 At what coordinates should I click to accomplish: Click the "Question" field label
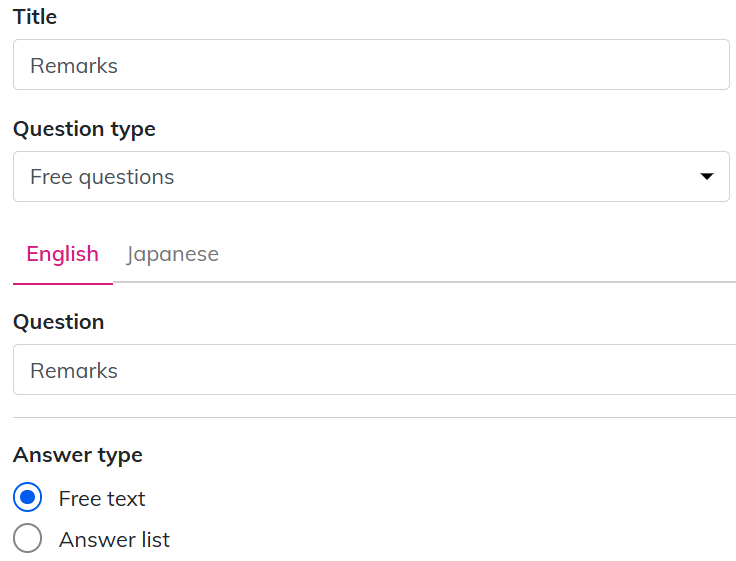pos(58,322)
